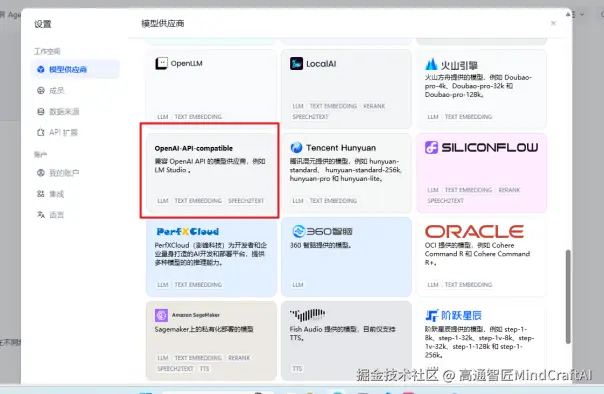Click the OpenLLM provider name
Image resolution: width=604 pixels, height=394 pixels.
[x=186, y=64]
